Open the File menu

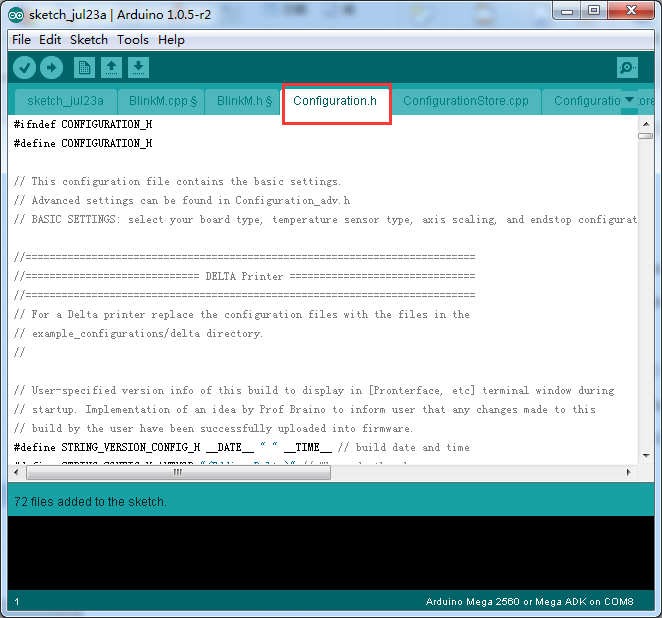coord(21,40)
